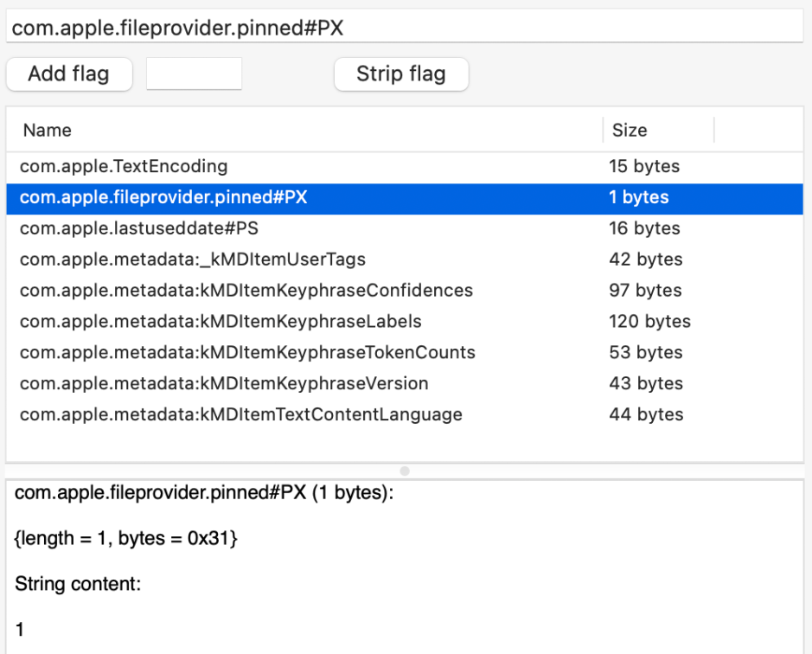Click the divider between Name and Size headers
Image resolution: width=812 pixels, height=654 pixels.
tap(603, 131)
